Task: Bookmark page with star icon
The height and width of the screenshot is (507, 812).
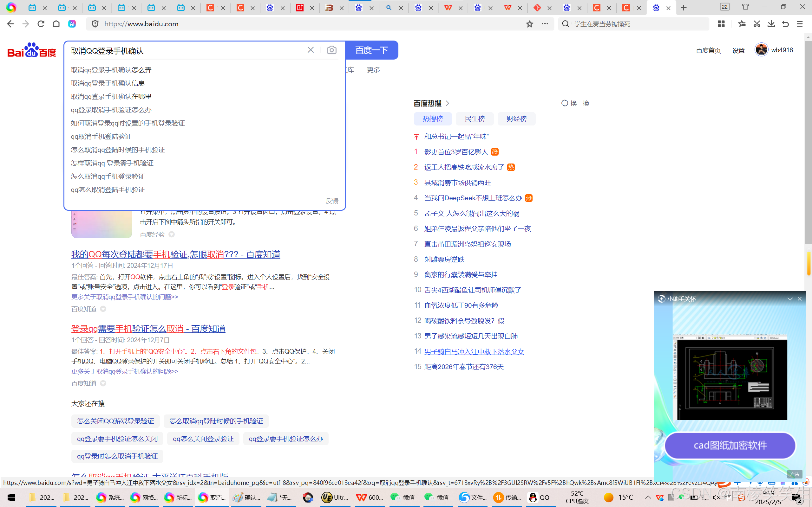Action: click(529, 24)
